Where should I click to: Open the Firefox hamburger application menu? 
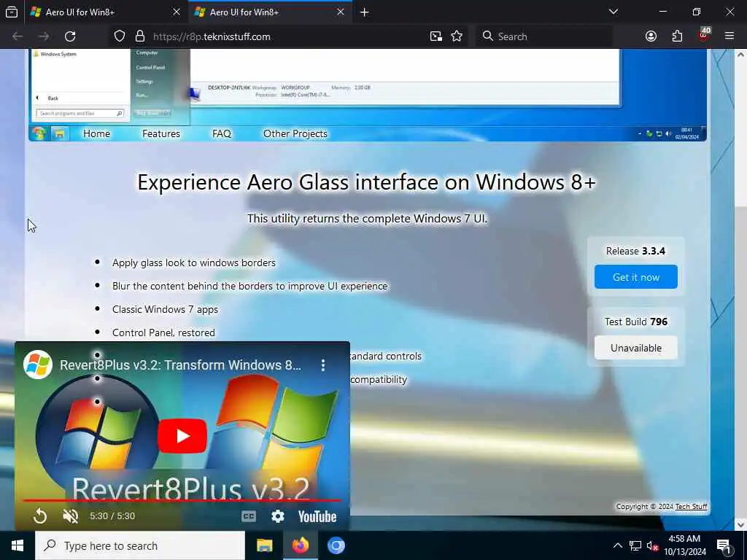[729, 36]
